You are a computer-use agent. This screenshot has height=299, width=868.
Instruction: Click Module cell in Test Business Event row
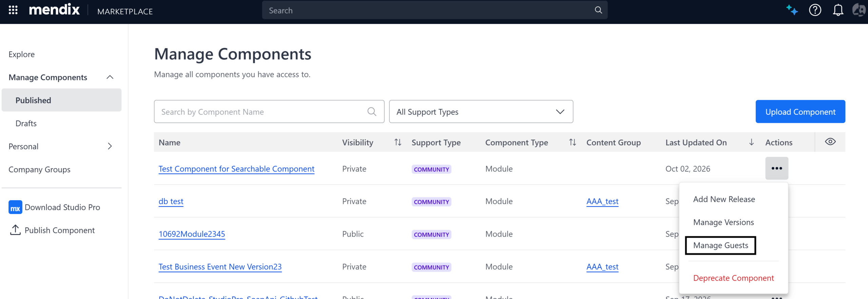(x=499, y=267)
